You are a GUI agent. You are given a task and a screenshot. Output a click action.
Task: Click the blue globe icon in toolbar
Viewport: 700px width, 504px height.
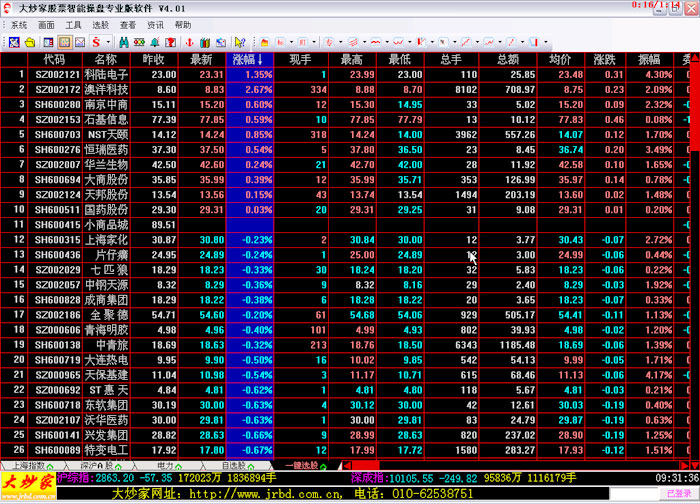14,42
